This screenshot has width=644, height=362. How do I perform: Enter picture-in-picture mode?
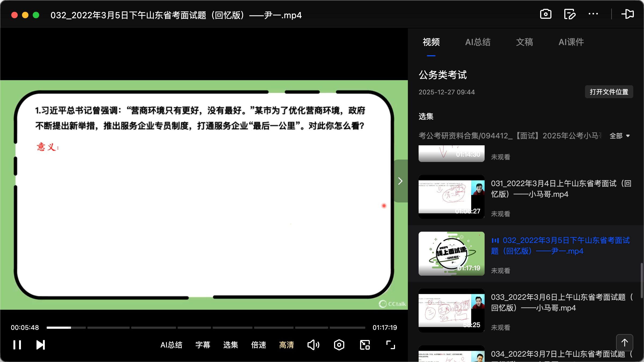(364, 345)
